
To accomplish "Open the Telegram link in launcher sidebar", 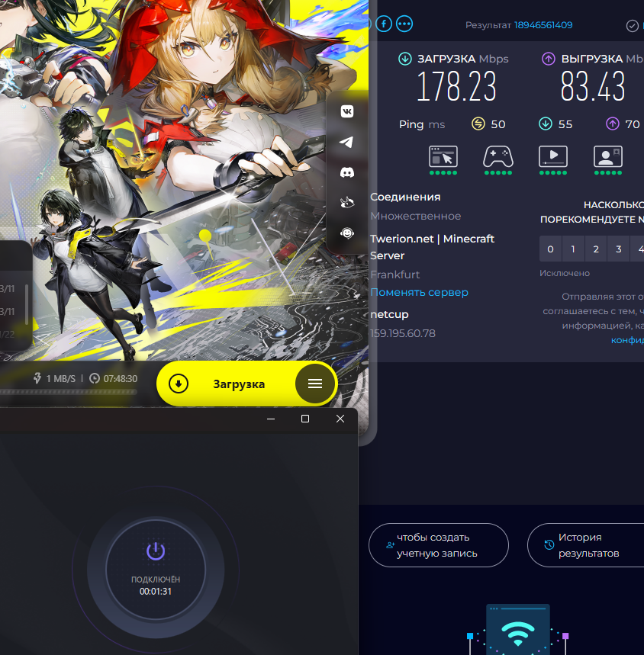I will [x=347, y=142].
